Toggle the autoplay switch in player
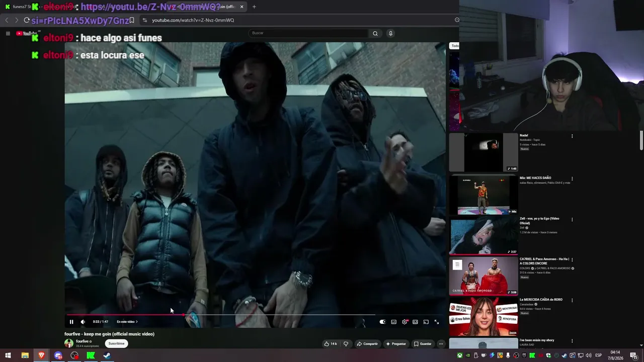Viewport: 644px width, 362px height. (x=382, y=322)
